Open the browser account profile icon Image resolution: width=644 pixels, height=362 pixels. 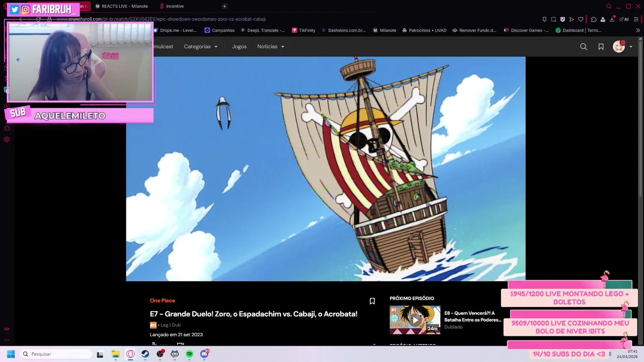tap(603, 19)
